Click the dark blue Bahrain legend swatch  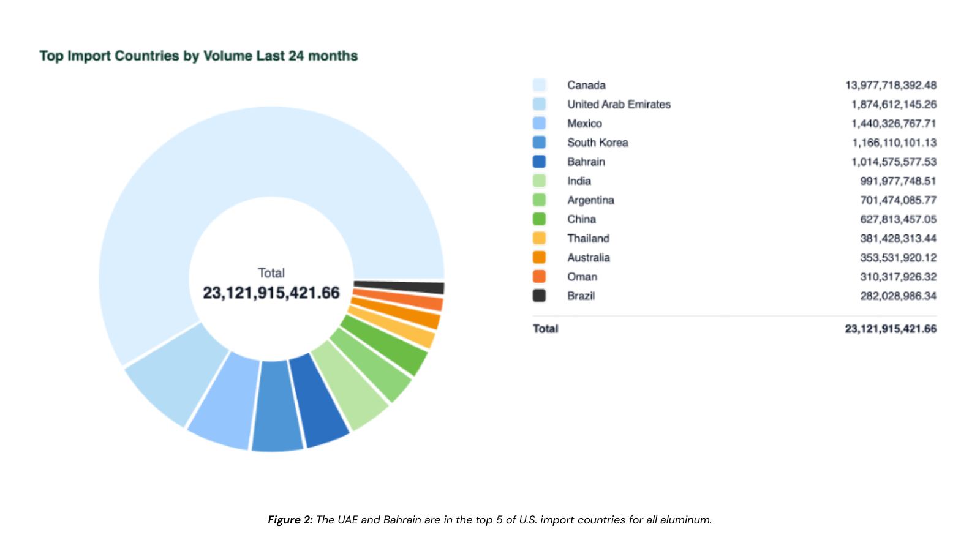pyautogui.click(x=539, y=162)
